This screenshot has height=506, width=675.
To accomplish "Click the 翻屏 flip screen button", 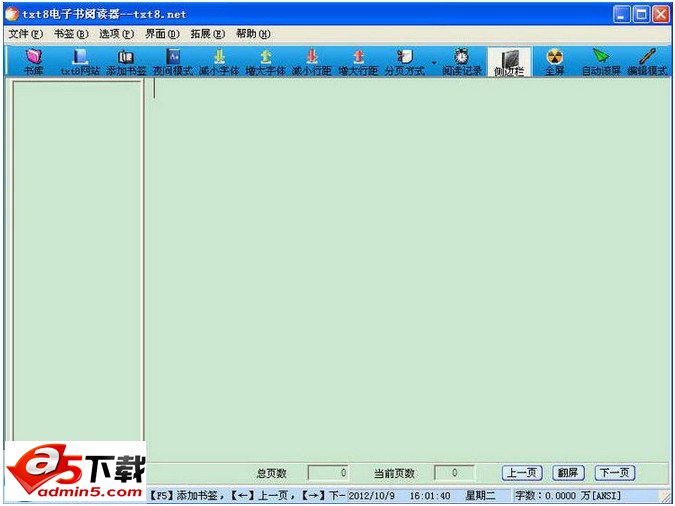I will coord(568,473).
